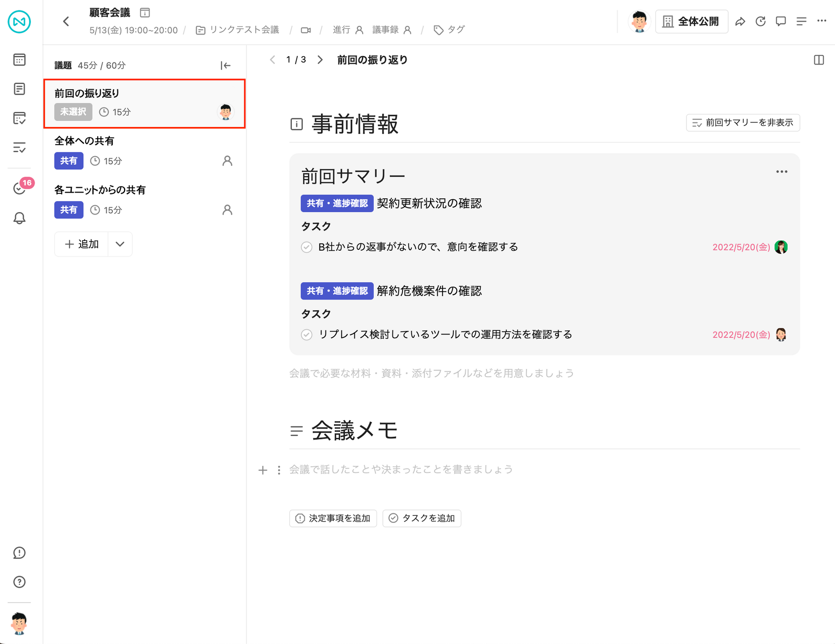Screen dimensions: 835x644
Task: Click assignee icon on 各ユニットからの共有
Action: click(x=227, y=210)
